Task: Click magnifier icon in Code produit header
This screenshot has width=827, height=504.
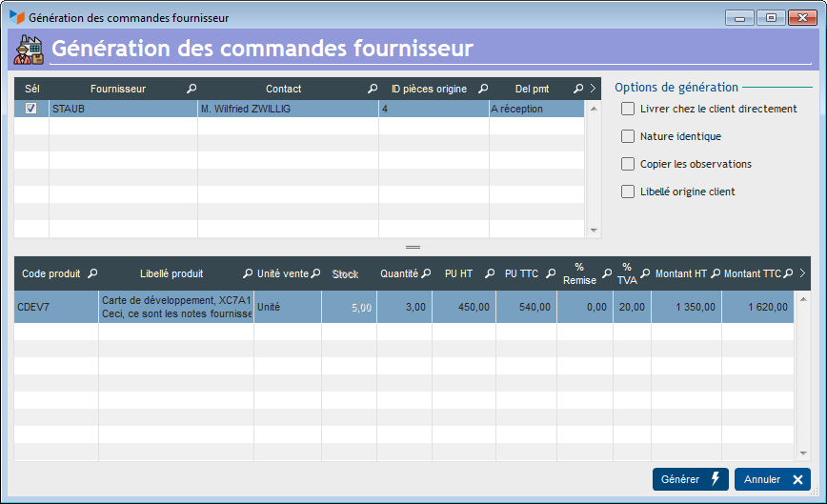Action: click(x=92, y=273)
